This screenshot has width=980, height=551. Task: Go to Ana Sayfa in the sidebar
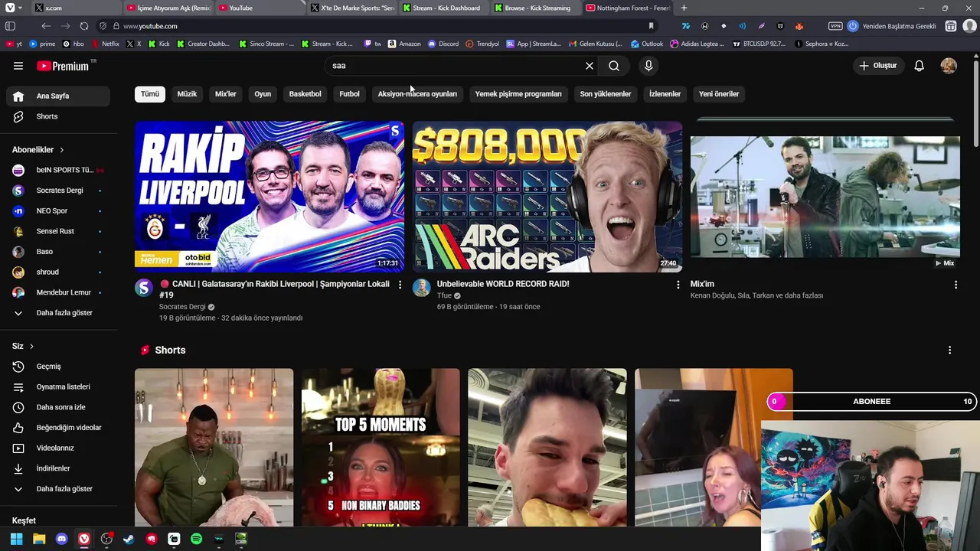pyautogui.click(x=58, y=96)
